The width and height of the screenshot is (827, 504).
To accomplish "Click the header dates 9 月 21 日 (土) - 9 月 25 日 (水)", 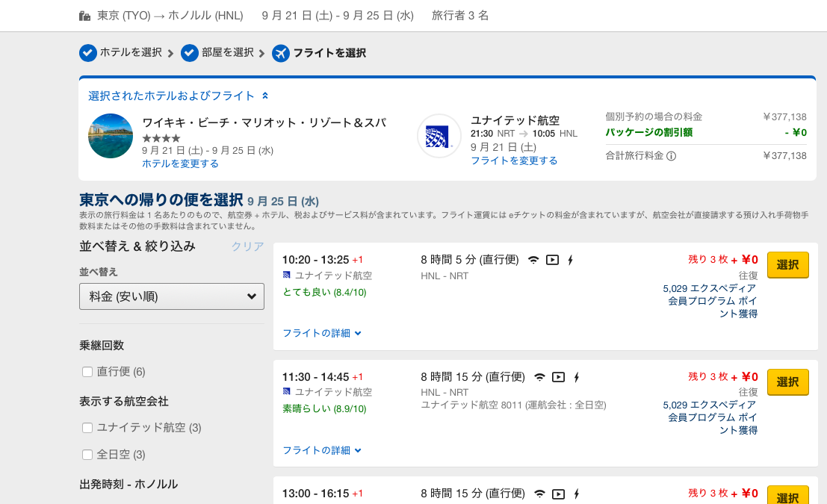I will click(x=338, y=16).
